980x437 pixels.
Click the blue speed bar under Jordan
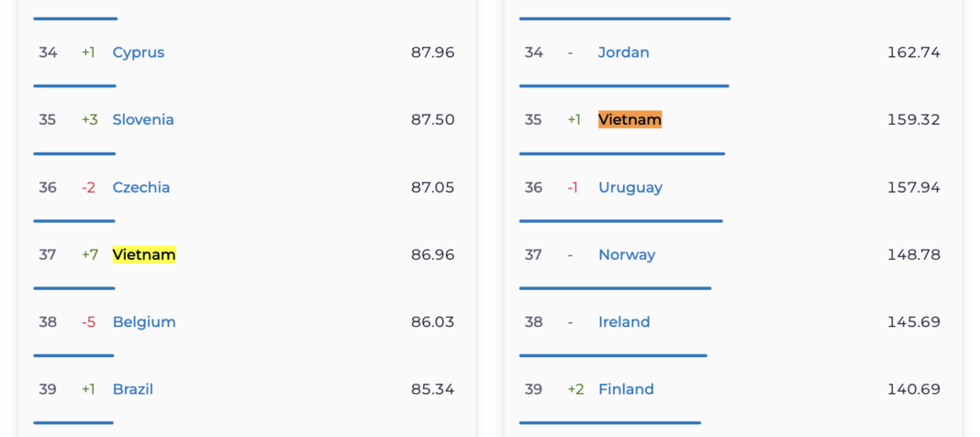click(624, 85)
